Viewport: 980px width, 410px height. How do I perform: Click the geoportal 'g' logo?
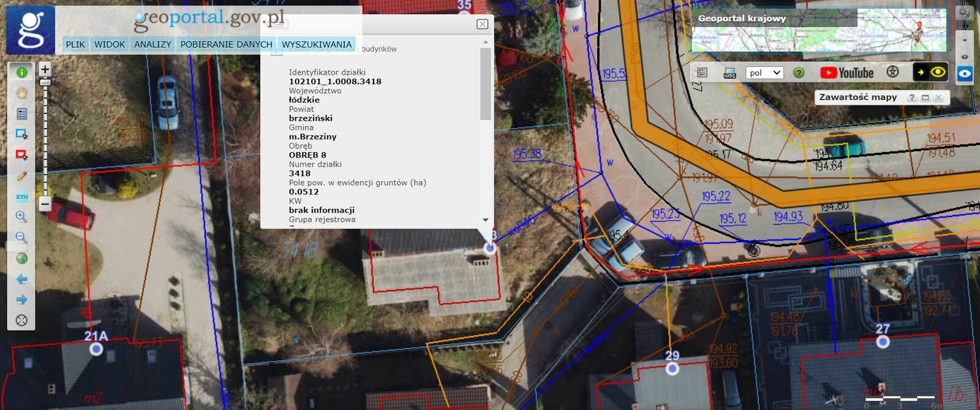pyautogui.click(x=31, y=31)
